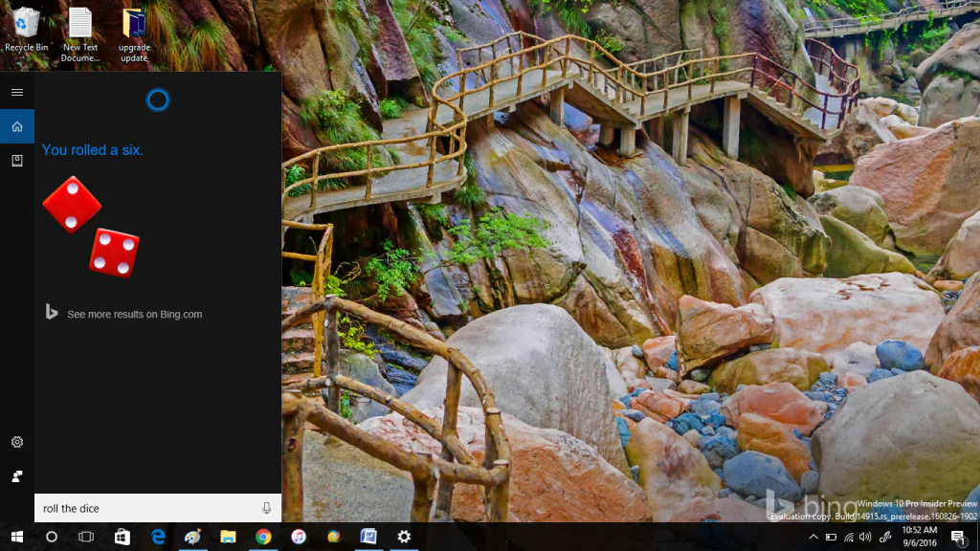Launch Google Chrome from the taskbar
Screen dimensions: 980x551
click(263, 537)
